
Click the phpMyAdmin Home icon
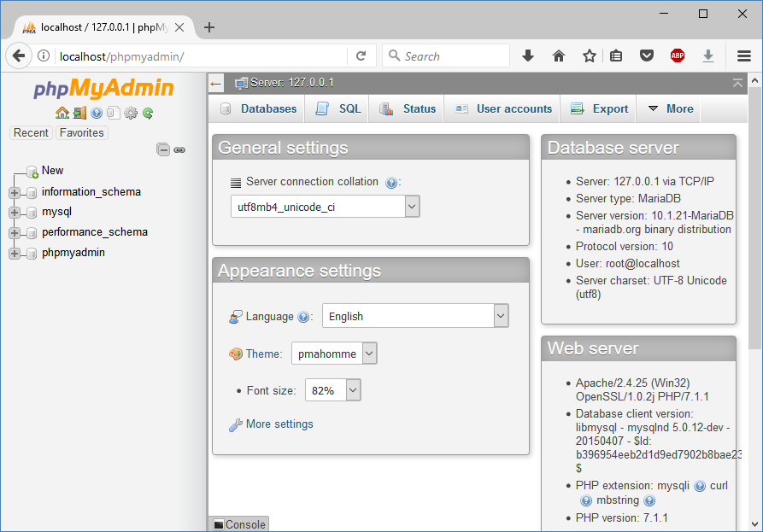point(62,113)
